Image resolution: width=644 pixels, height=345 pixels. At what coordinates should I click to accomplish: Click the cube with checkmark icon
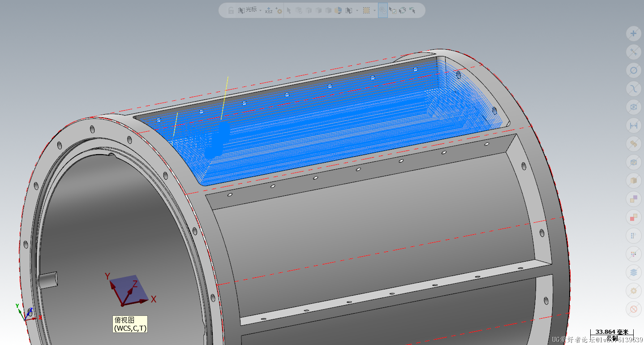tap(299, 10)
